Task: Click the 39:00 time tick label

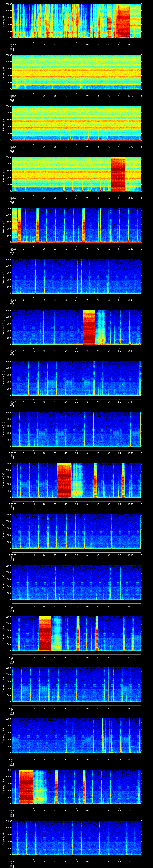Action: pyautogui.click(x=130, y=606)
